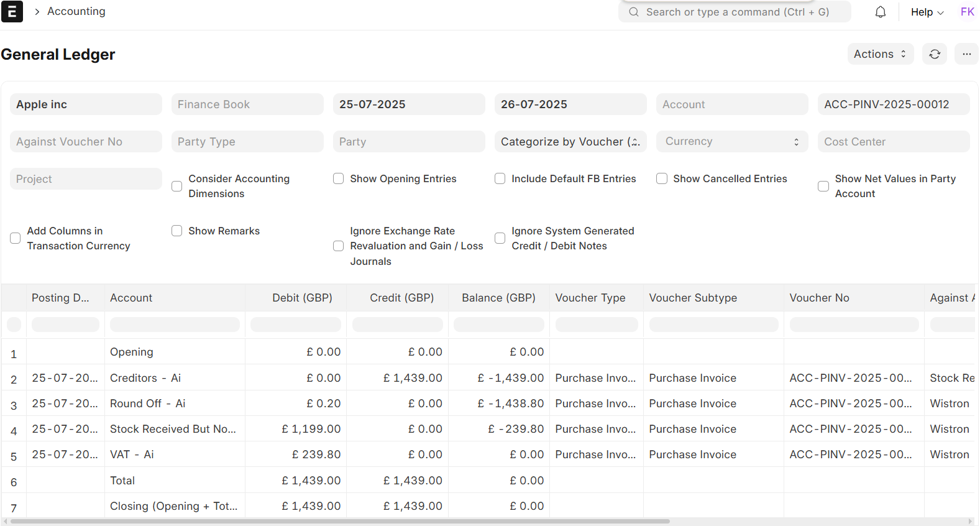The height and width of the screenshot is (526, 980).
Task: Click the Party Type filter field
Action: [247, 142]
